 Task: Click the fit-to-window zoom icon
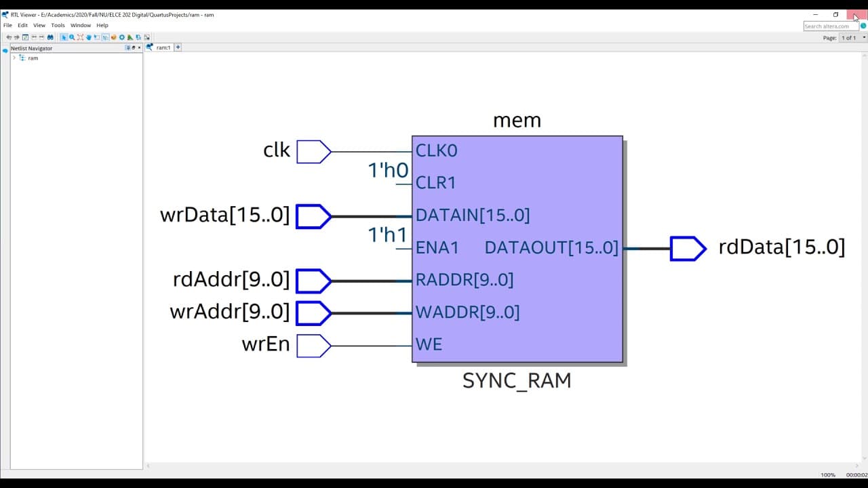pyautogui.click(x=80, y=37)
